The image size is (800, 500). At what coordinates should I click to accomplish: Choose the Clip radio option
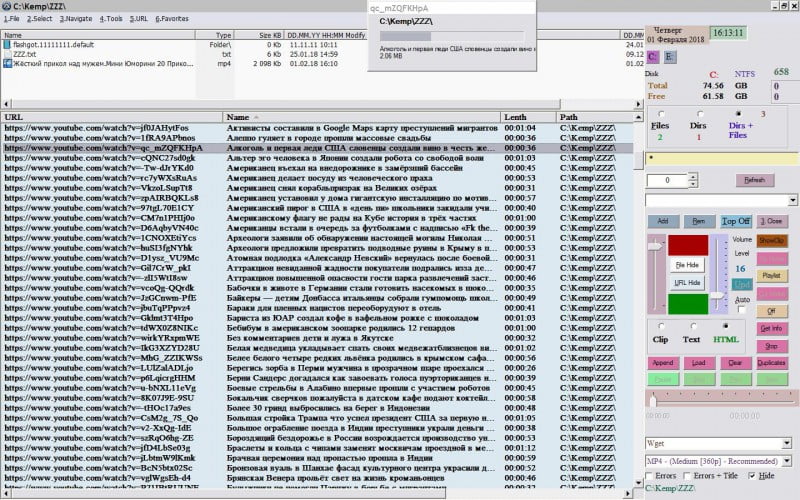(x=659, y=326)
